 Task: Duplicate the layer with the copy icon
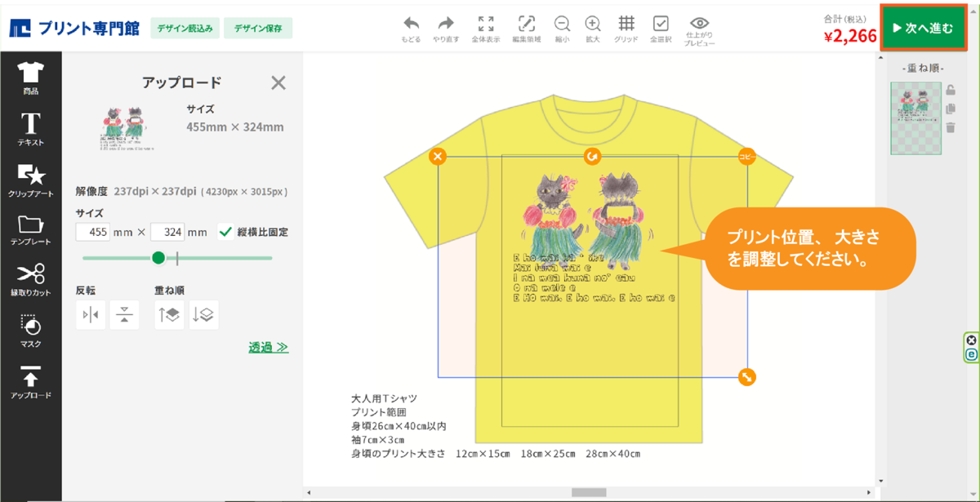pyautogui.click(x=951, y=109)
